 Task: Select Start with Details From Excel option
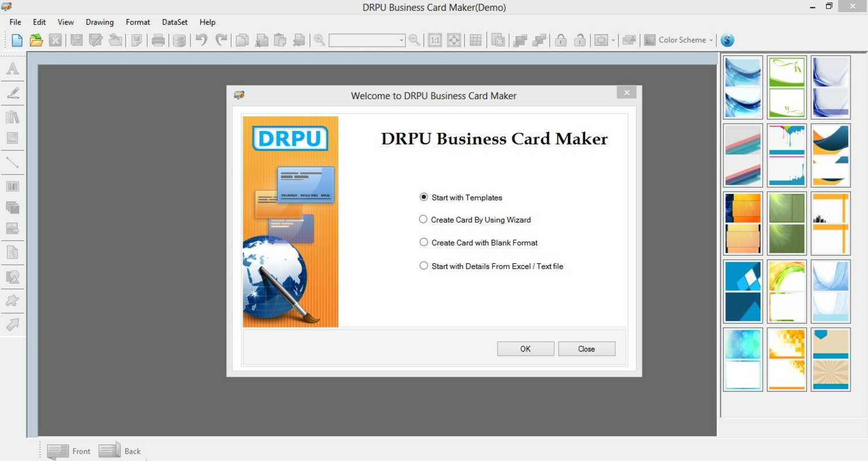[491, 266]
